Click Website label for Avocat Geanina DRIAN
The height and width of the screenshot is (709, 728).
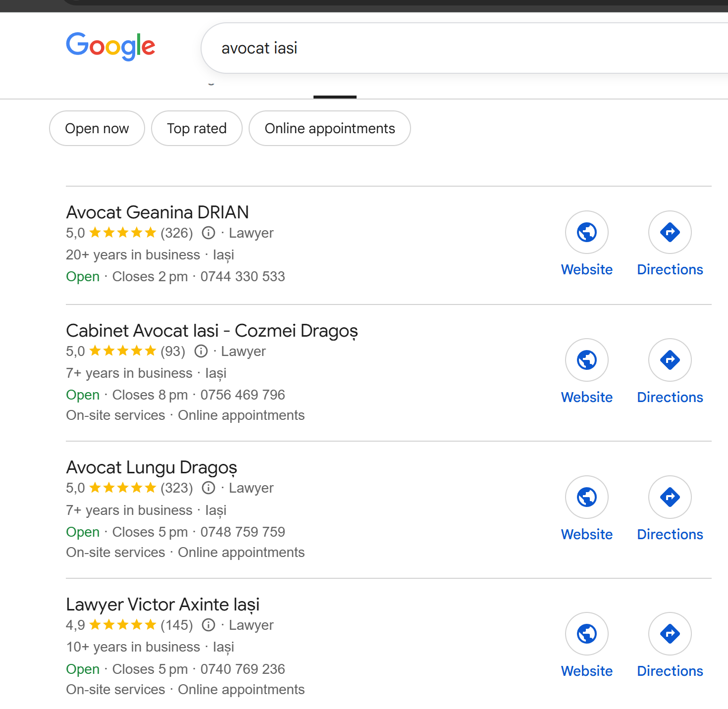coord(587,269)
